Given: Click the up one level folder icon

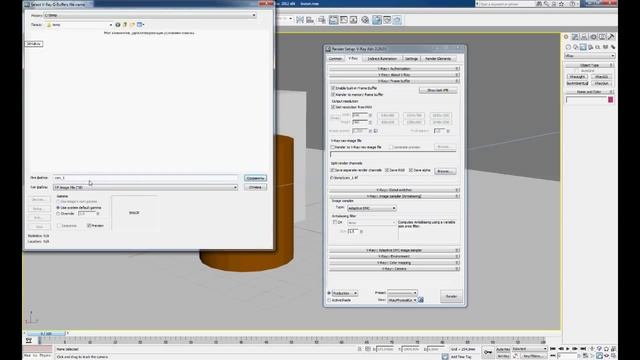Looking at the screenshot, I should [125, 25].
